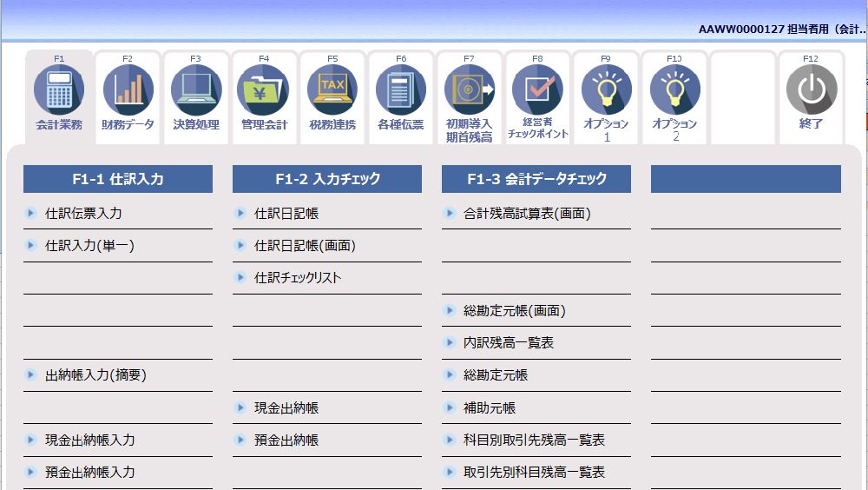Open the F6 各種伝票 documents icon

click(x=401, y=89)
